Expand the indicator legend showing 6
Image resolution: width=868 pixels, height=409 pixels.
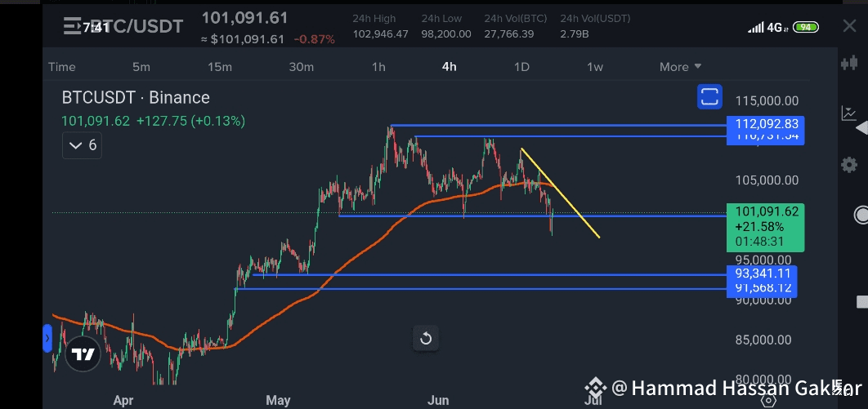(82, 145)
